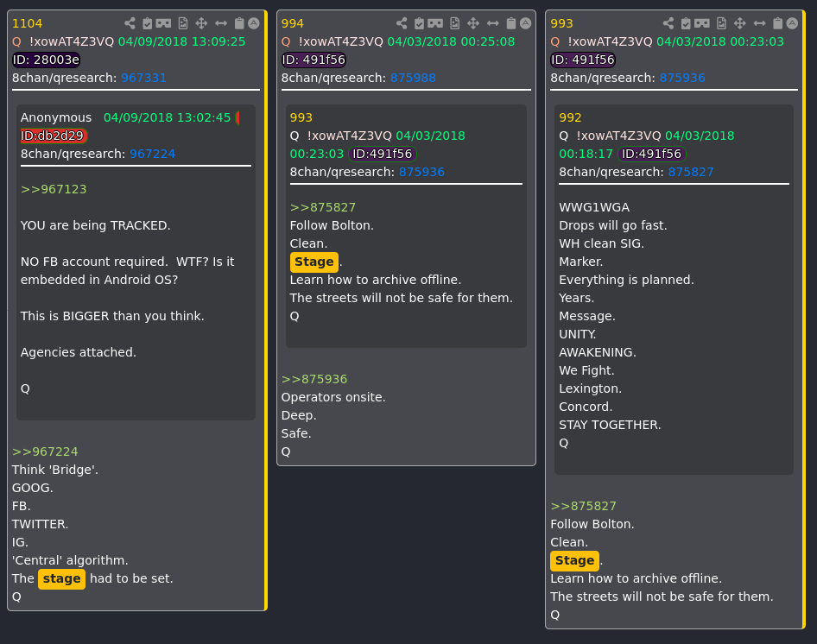
Task: Click timestamp 04/03/2018 00:23:03 in rightmost header
Action: [x=720, y=41]
